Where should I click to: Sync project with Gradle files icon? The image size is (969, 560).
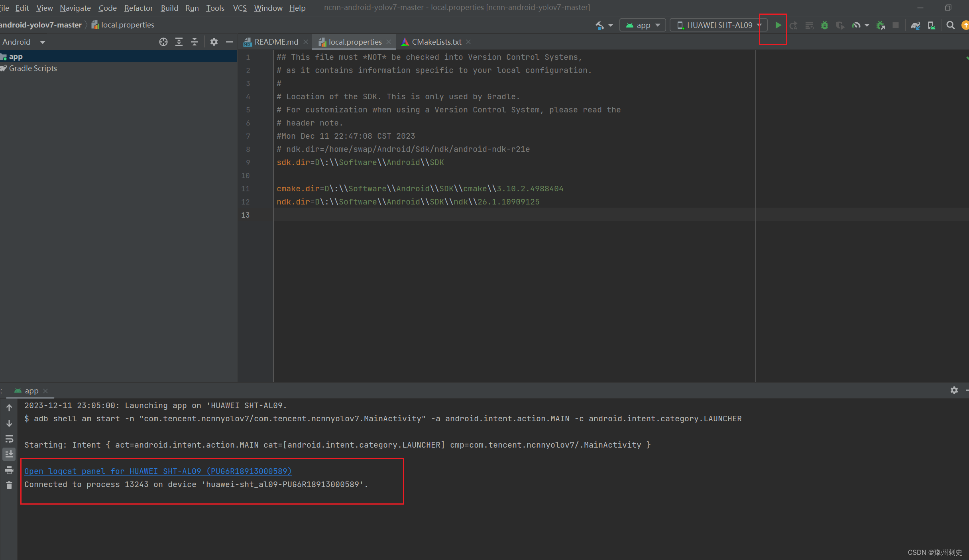[x=915, y=25]
